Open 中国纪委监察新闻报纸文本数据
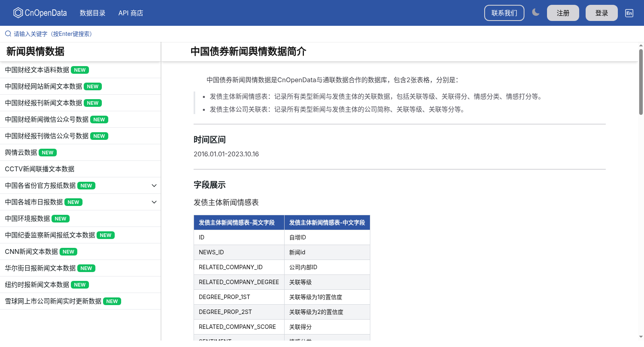644x347 pixels. [x=50, y=235]
